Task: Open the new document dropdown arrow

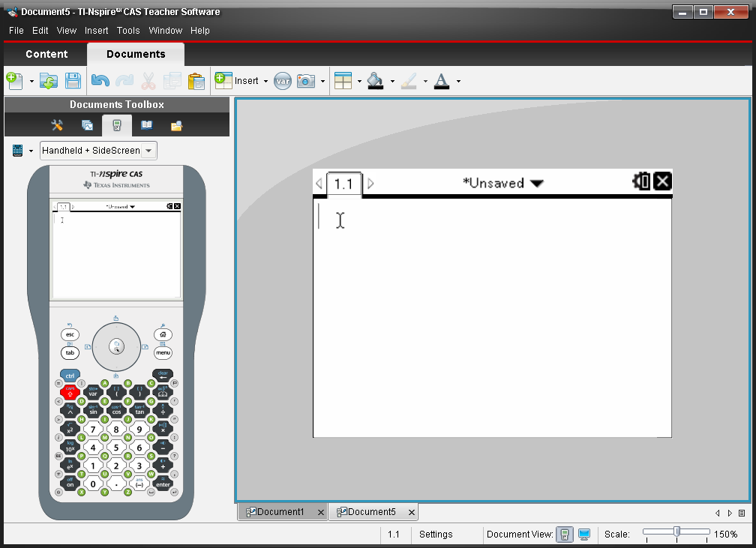Action: [x=31, y=82]
